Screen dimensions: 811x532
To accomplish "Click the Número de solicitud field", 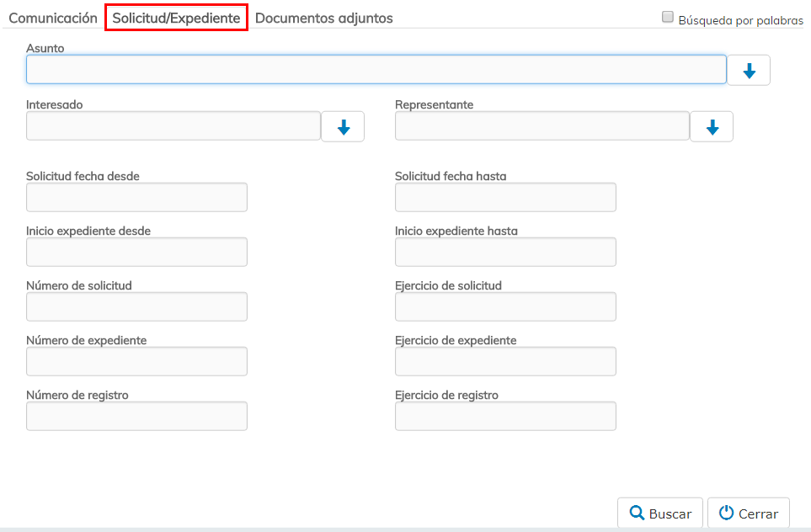I will [136, 307].
